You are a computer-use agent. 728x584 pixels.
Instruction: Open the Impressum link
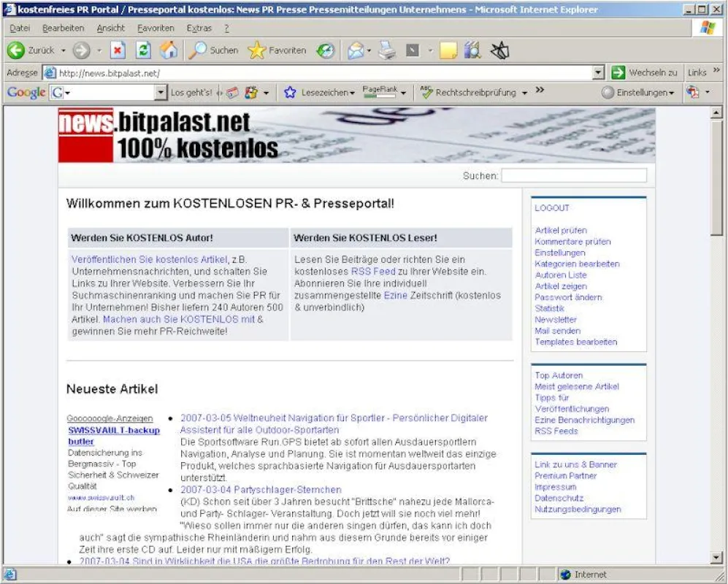pos(555,486)
